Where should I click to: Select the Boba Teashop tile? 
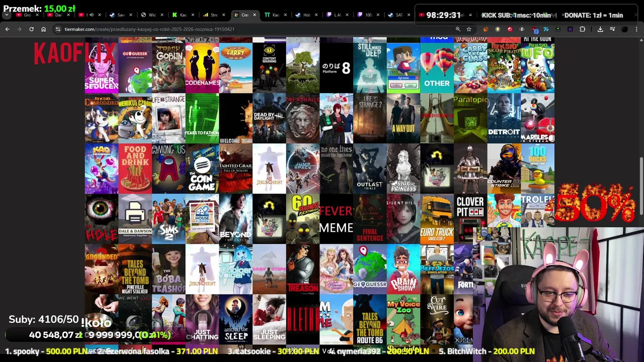pos(169,269)
